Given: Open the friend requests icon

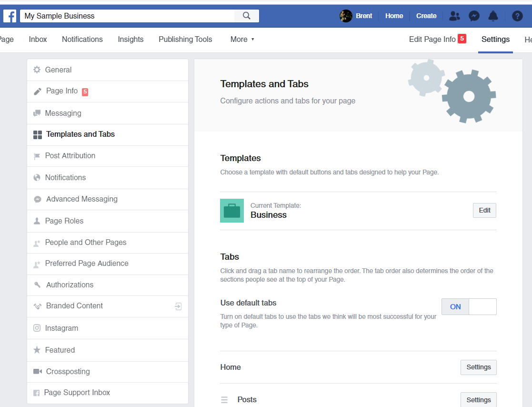Looking at the screenshot, I should click(454, 16).
